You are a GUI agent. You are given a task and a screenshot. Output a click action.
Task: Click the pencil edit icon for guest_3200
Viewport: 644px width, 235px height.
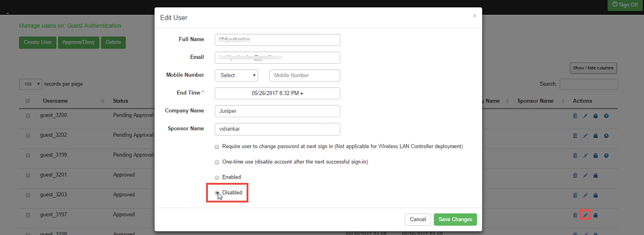pyautogui.click(x=585, y=116)
